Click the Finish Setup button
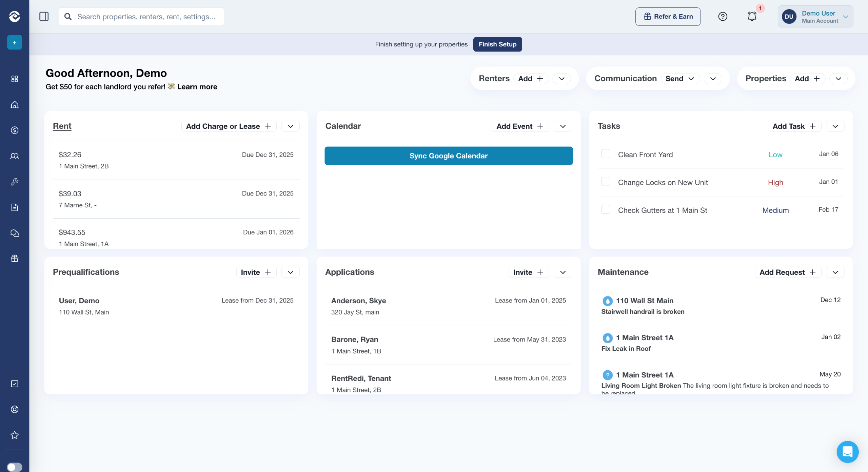868x472 pixels. tap(497, 44)
